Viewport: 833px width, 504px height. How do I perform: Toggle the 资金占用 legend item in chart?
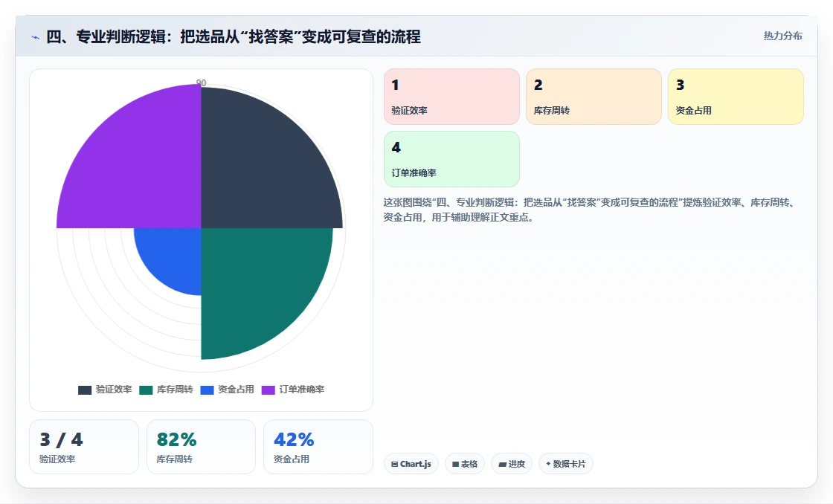[227, 390]
